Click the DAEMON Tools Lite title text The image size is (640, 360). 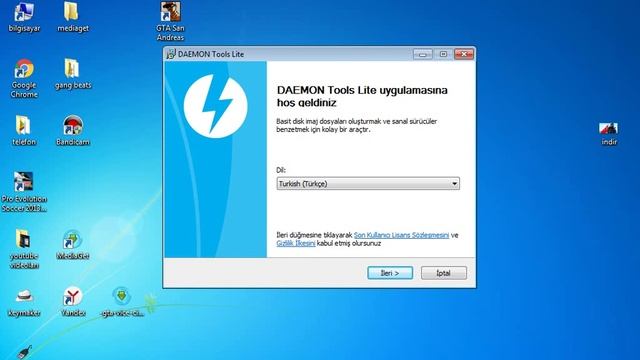click(x=211, y=54)
